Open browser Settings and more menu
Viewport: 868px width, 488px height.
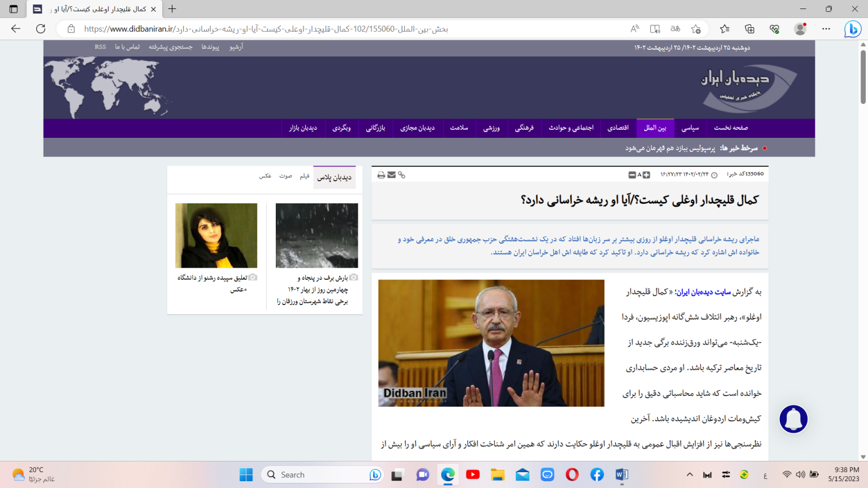pyautogui.click(x=826, y=29)
